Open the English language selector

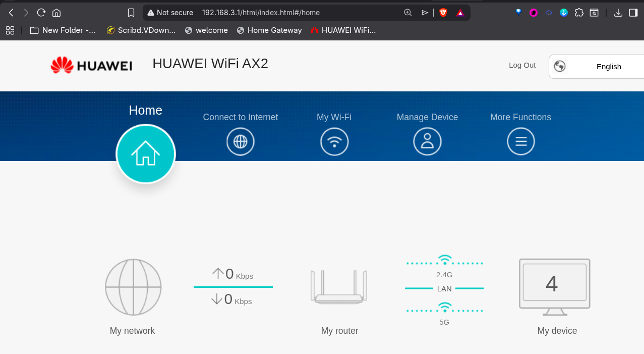(608, 66)
